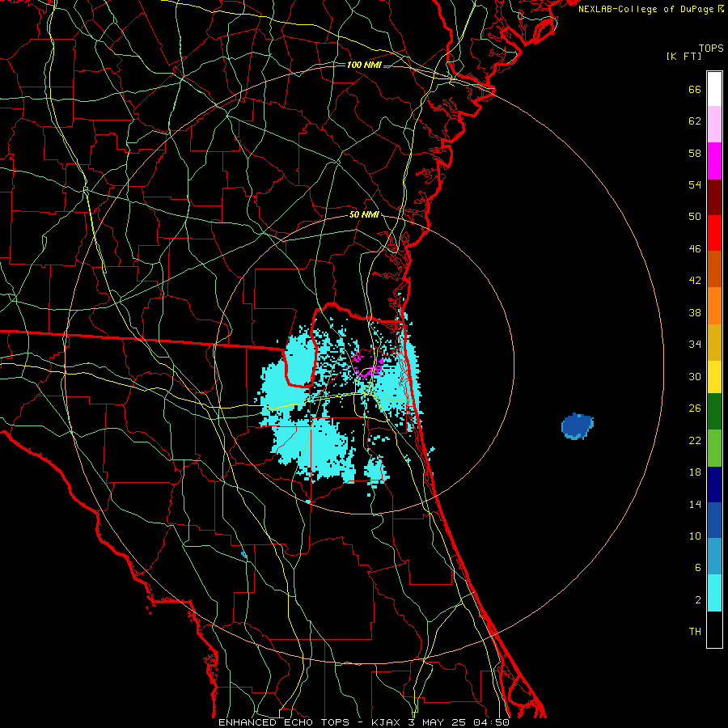Click the 'ENHANCED ECHO TOPS' product label
728x728 pixels.
click(284, 722)
